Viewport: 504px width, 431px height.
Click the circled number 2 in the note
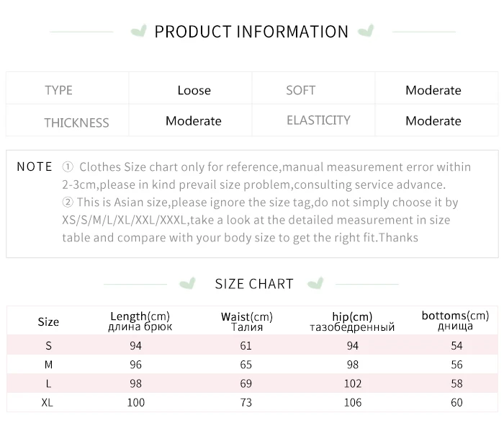(x=68, y=203)
